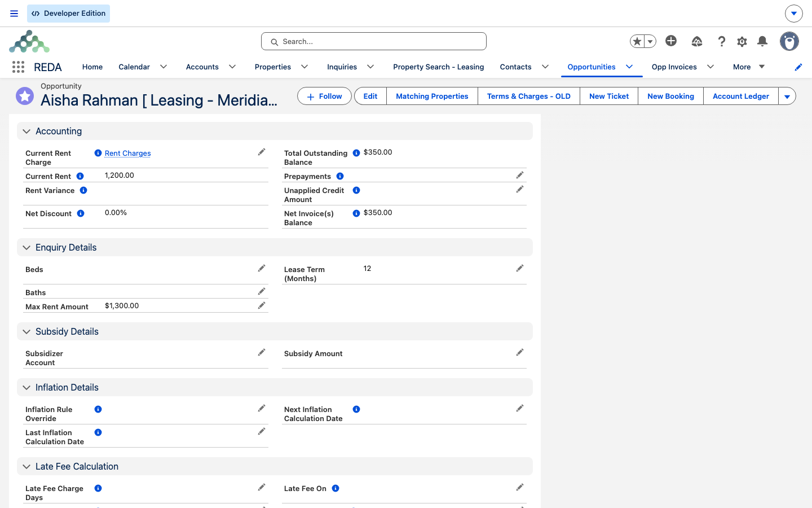The image size is (812, 508).
Task: Open the More navigation dropdown
Action: tap(749, 67)
